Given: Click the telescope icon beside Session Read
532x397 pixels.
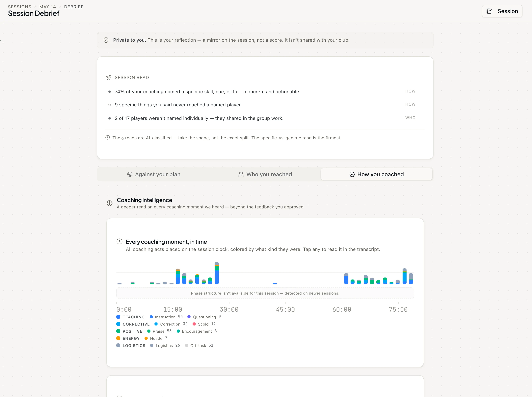Looking at the screenshot, I should coord(108,77).
